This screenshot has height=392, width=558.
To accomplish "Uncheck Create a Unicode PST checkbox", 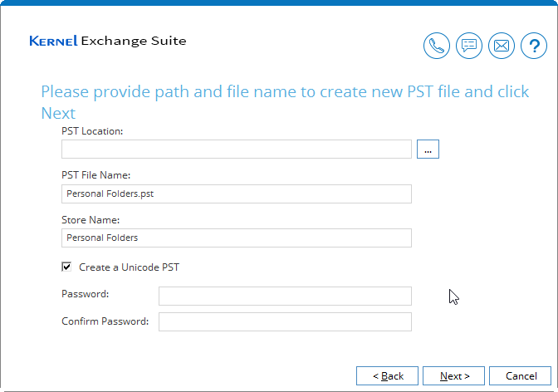I will 66,267.
